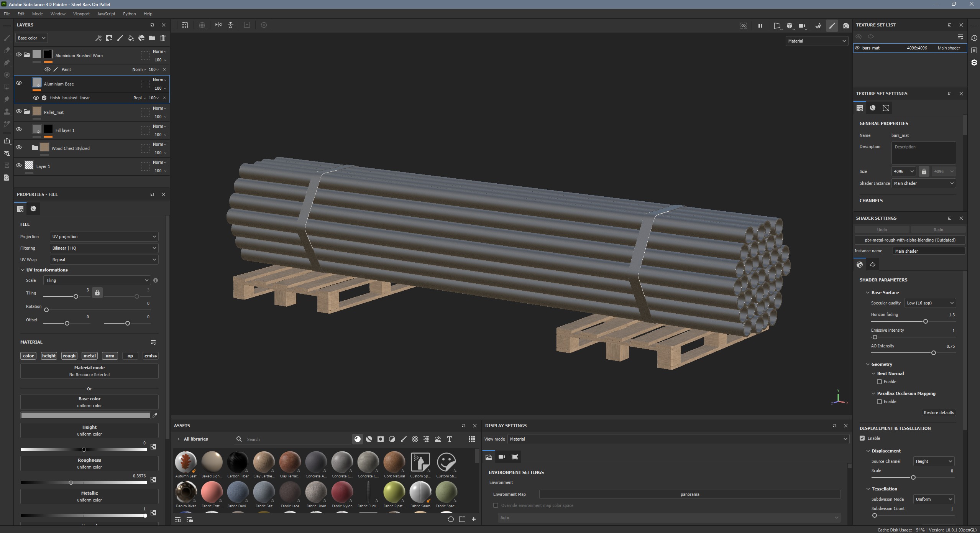Viewport: 980px width, 533px height.
Task: Pick base color with eyedropper
Action: coord(155,415)
